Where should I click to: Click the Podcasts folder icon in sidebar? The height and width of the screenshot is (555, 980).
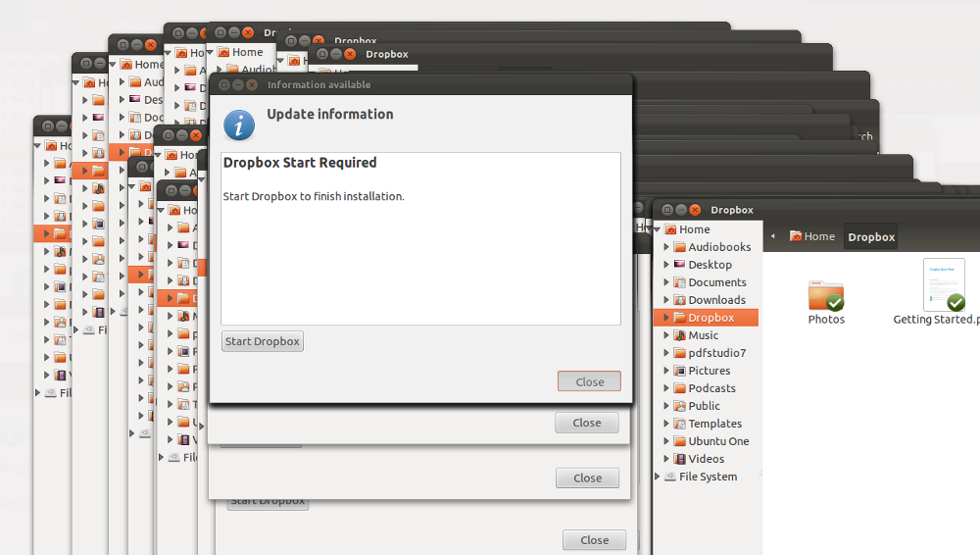pos(679,388)
